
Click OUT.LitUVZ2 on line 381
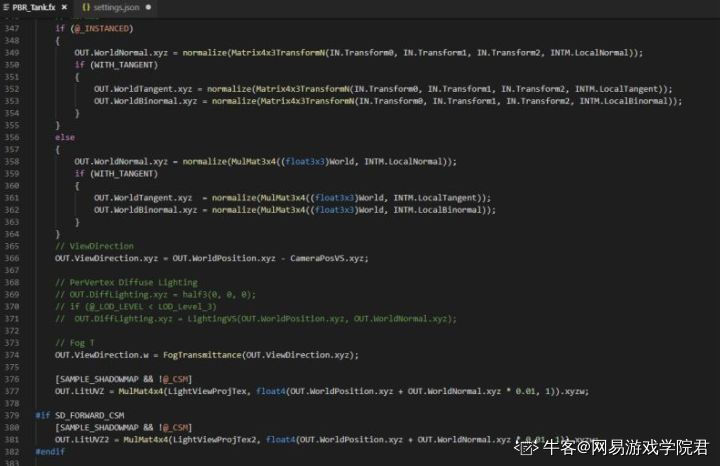82,439
